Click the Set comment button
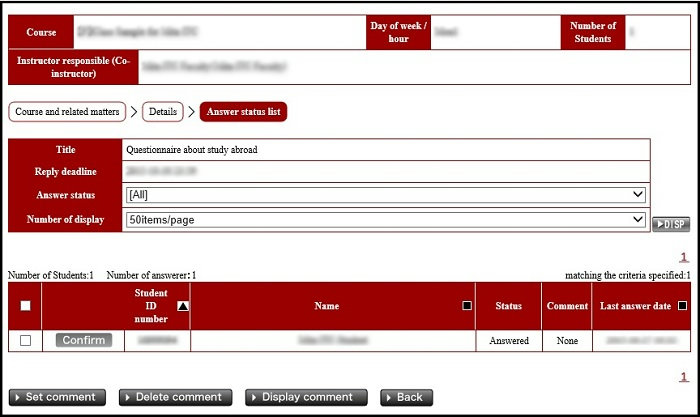Viewport: 700px width, 417px height. pyautogui.click(x=57, y=397)
